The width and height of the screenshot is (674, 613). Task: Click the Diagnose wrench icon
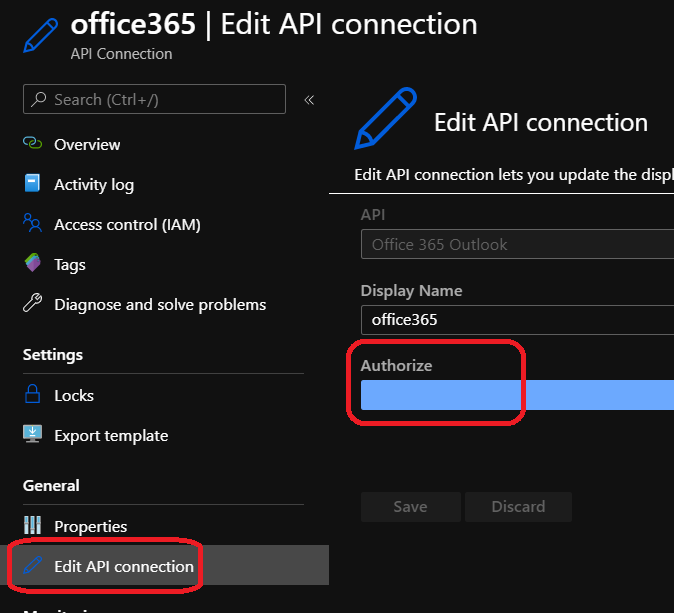tap(33, 304)
